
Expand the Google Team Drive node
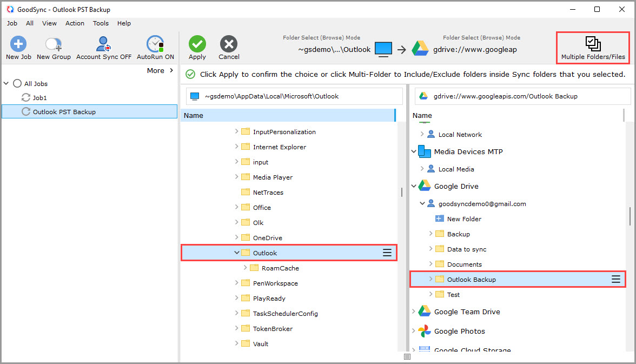(414, 311)
